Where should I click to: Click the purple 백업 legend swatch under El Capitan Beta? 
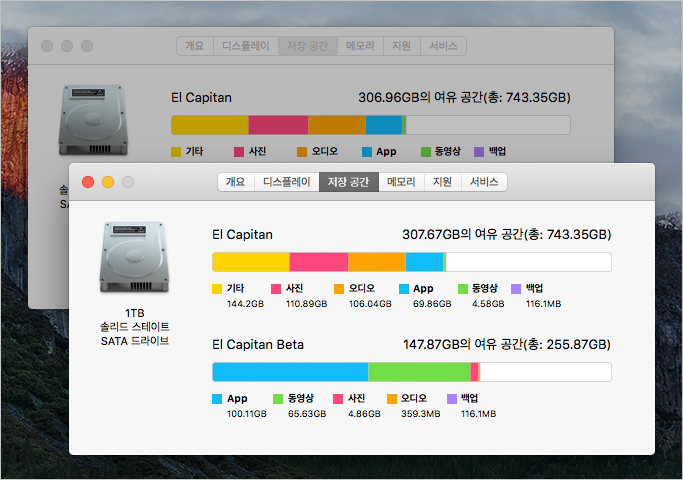point(452,399)
